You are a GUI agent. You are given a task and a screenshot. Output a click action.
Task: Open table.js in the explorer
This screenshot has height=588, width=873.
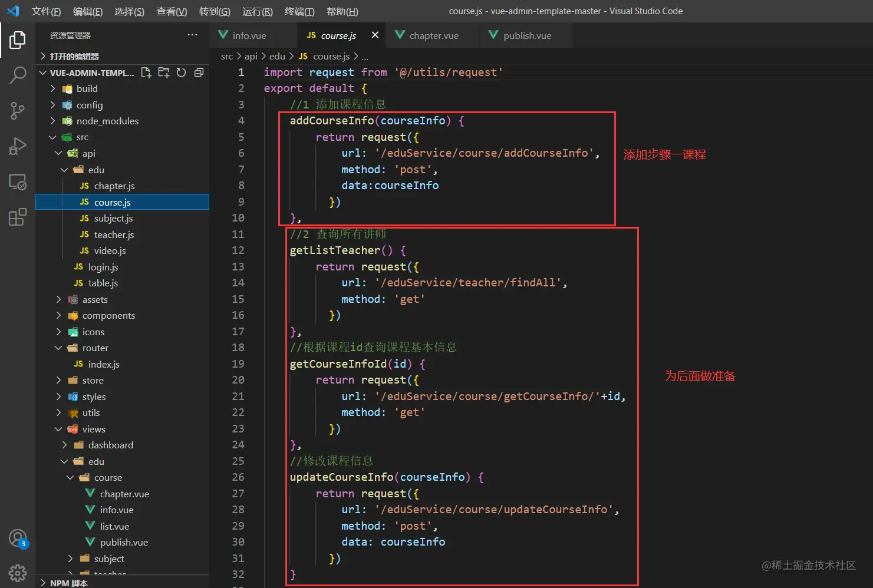(x=122, y=283)
